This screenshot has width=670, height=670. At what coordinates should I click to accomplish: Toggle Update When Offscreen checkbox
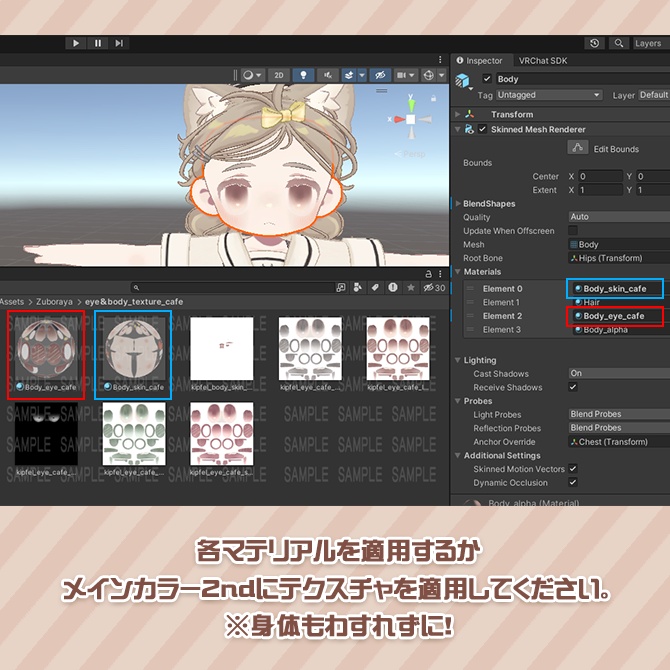573,231
